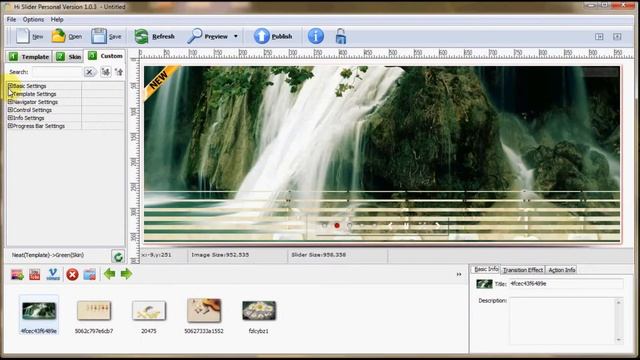
Task: Click the next arrow in slider preview
Action: point(438,225)
